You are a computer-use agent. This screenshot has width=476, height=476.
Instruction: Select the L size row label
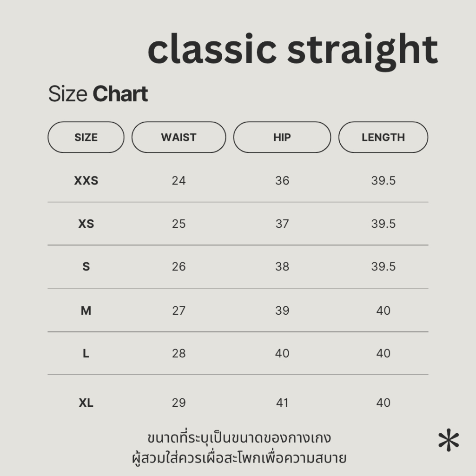pyautogui.click(x=86, y=353)
